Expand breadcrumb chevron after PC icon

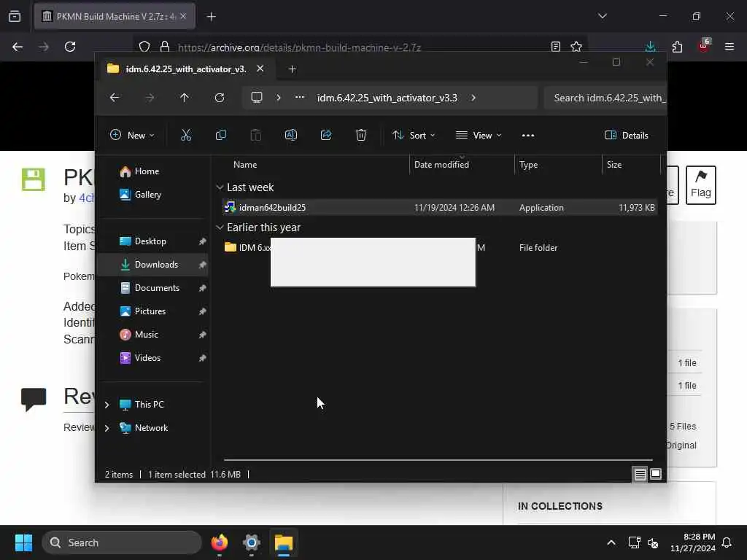pyautogui.click(x=278, y=98)
